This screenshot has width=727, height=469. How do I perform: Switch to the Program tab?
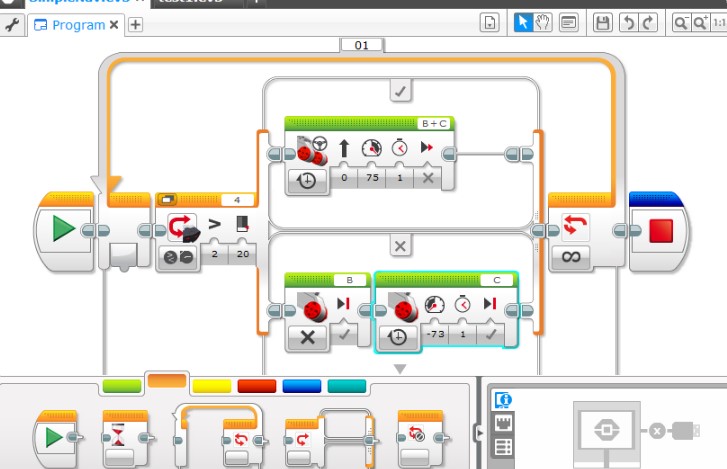pyautogui.click(x=69, y=25)
